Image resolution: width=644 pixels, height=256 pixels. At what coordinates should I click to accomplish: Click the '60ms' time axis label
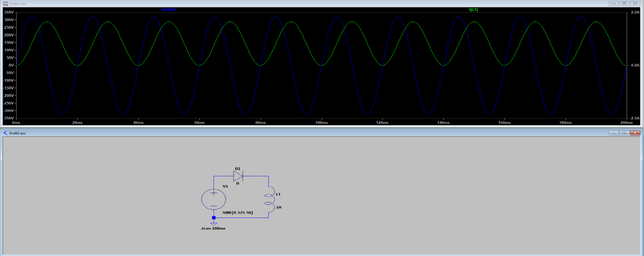click(199, 123)
